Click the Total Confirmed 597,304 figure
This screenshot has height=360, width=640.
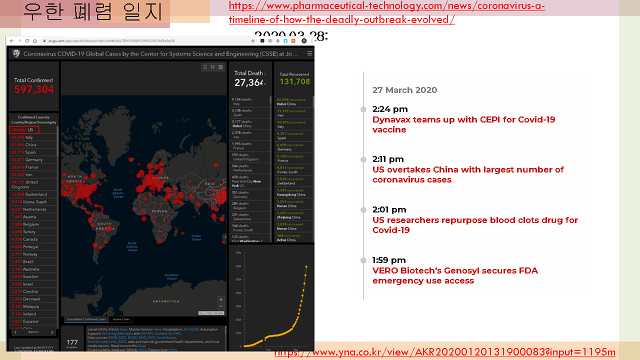tap(34, 89)
